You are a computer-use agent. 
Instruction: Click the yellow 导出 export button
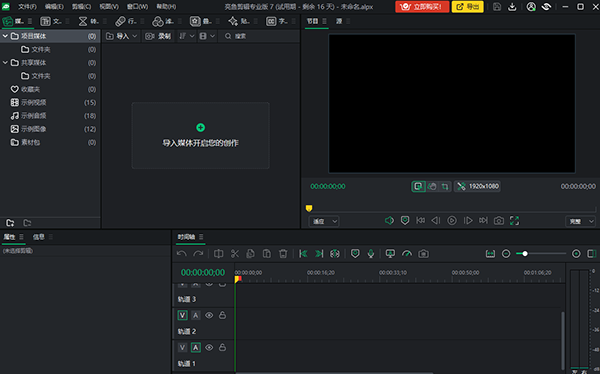click(468, 7)
